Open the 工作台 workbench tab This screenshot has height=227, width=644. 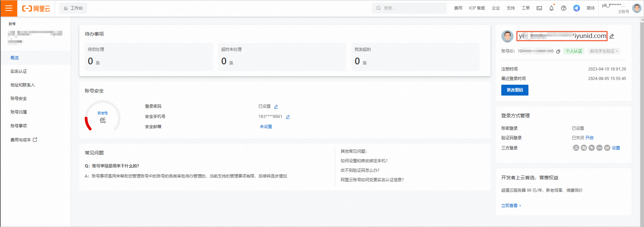73,8
